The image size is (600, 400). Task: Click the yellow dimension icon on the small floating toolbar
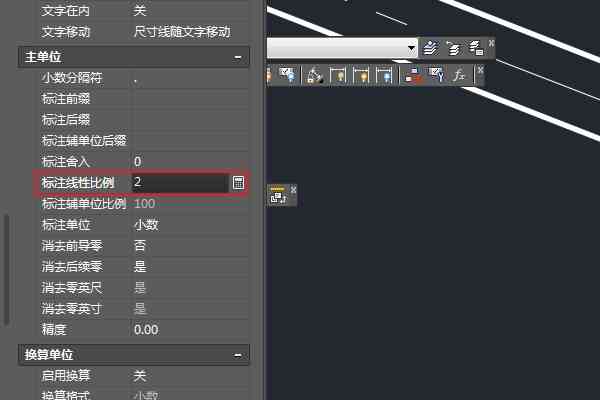[x=278, y=195]
